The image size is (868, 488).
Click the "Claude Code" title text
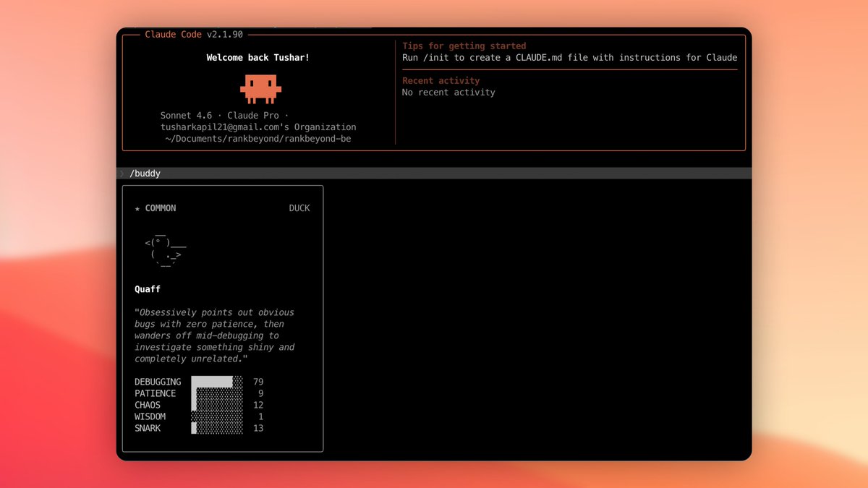coord(174,34)
